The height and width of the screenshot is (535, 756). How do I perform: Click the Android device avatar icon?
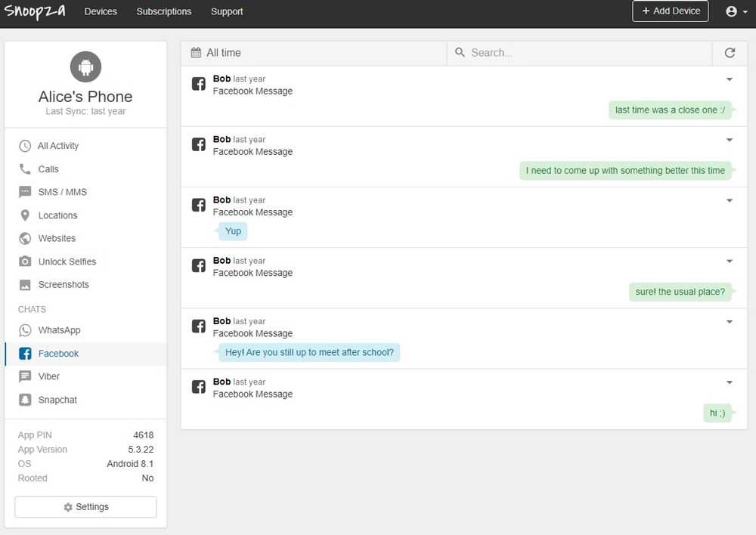(85, 67)
